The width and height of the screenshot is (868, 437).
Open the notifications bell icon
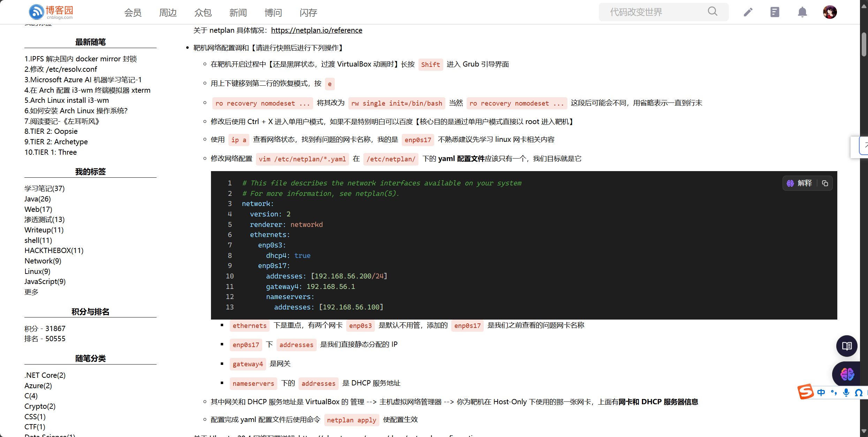802,12
